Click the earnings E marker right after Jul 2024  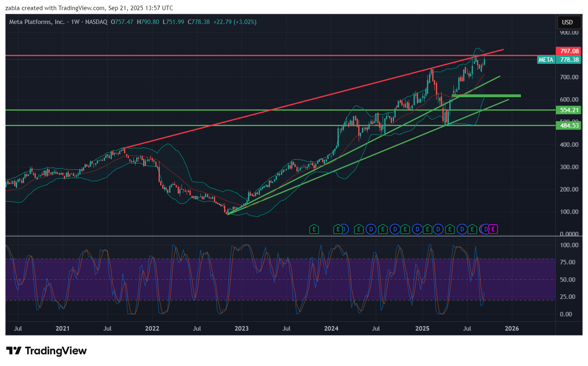coord(383,229)
